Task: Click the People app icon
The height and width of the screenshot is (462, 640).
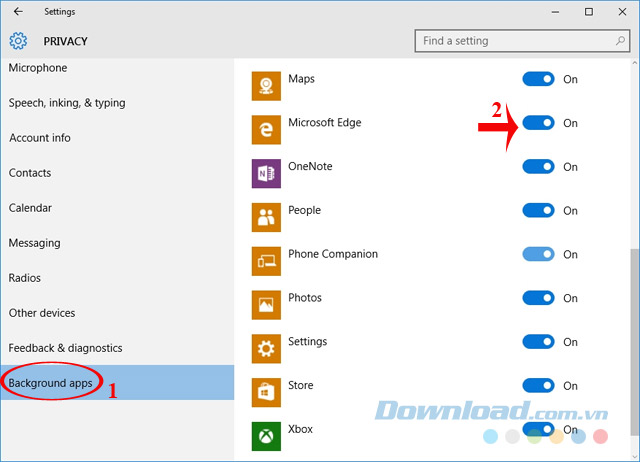Action: (266, 217)
